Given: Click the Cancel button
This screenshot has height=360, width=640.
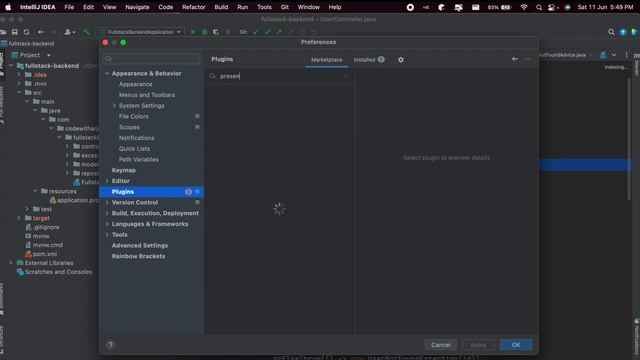Looking at the screenshot, I should (x=440, y=345).
